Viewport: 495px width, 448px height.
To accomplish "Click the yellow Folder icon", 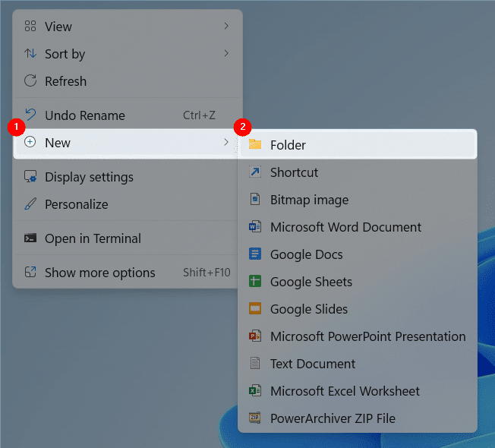I will coord(255,144).
